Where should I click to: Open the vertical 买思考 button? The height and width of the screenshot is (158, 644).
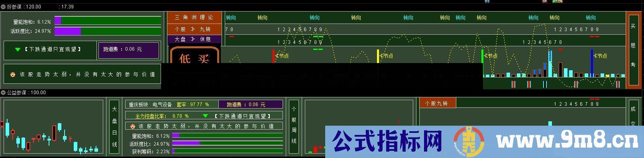click(633, 50)
